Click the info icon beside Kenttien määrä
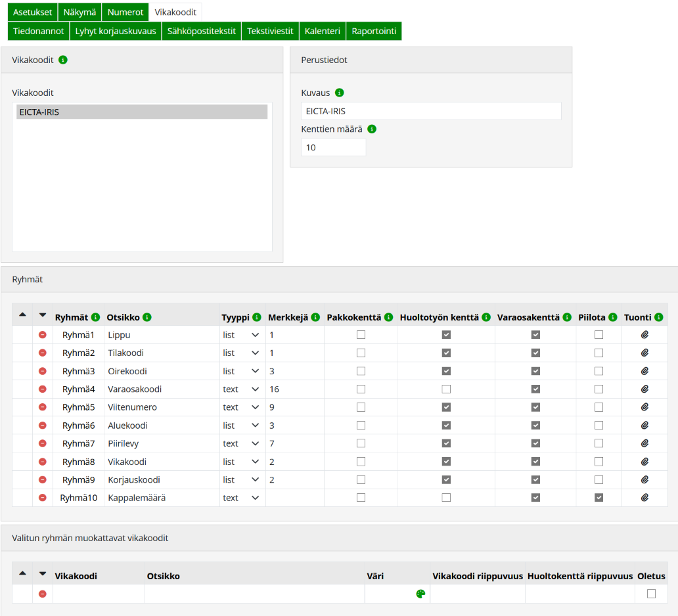 [x=372, y=129]
